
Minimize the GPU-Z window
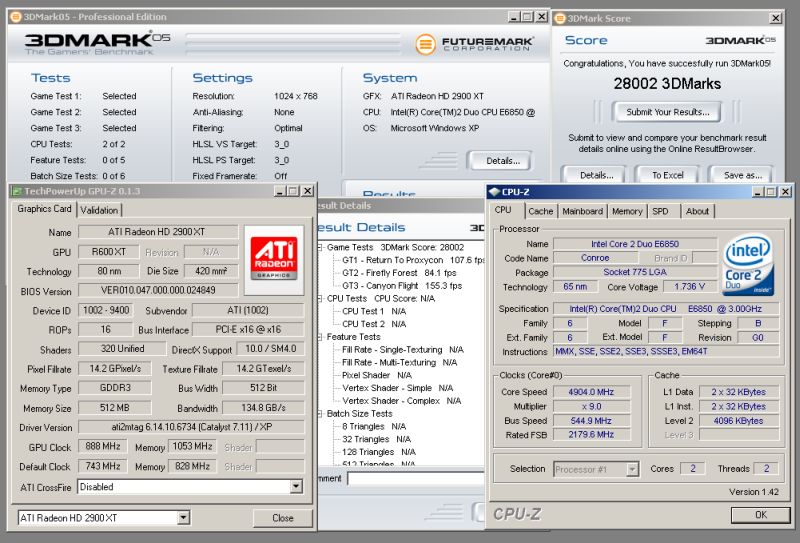279,191
